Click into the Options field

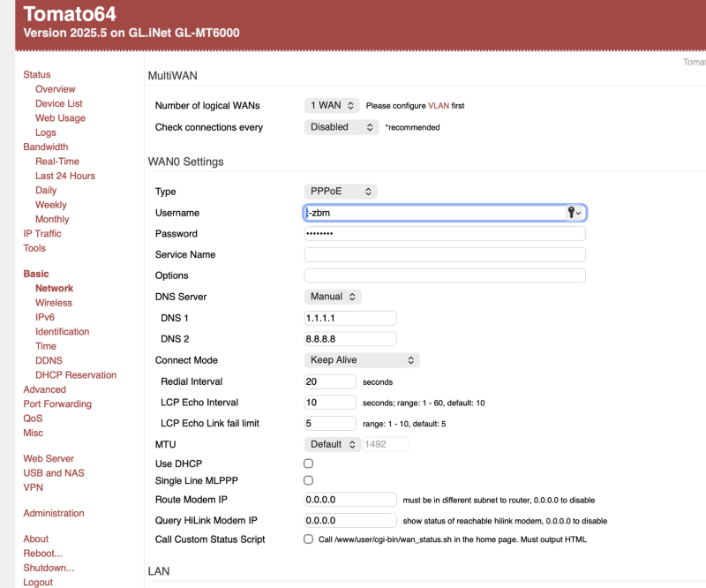click(445, 275)
